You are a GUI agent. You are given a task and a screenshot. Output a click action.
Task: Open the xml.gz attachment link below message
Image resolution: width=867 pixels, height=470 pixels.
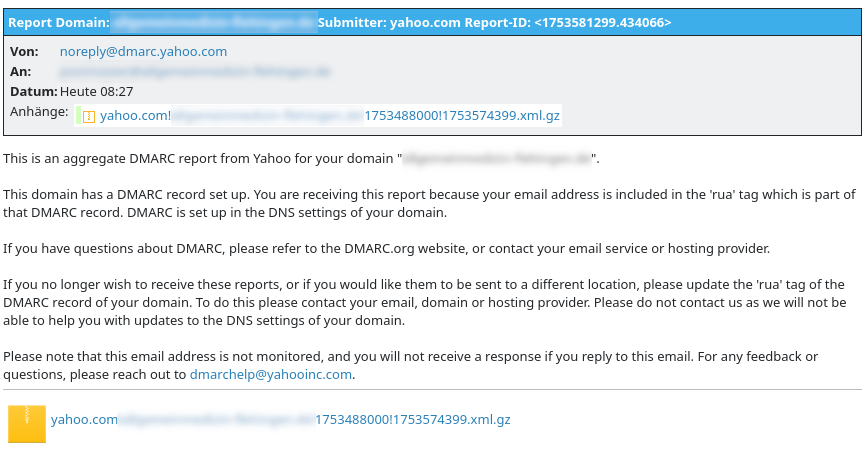coord(280,420)
